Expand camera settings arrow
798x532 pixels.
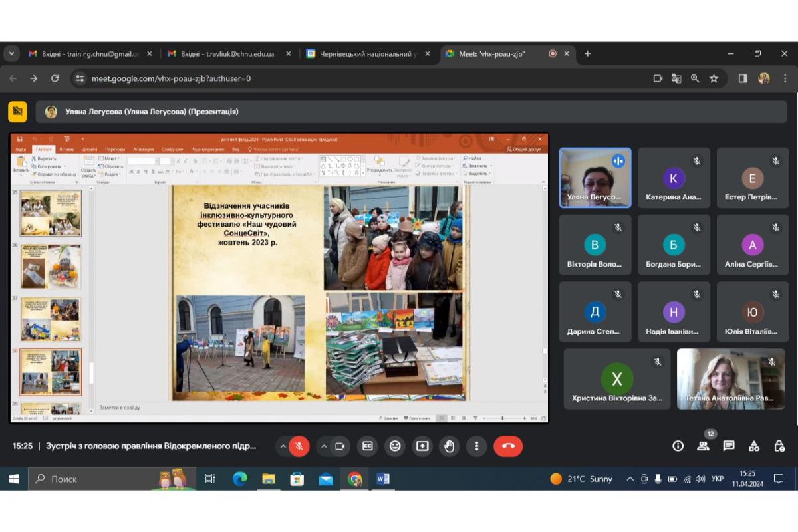tap(324, 446)
